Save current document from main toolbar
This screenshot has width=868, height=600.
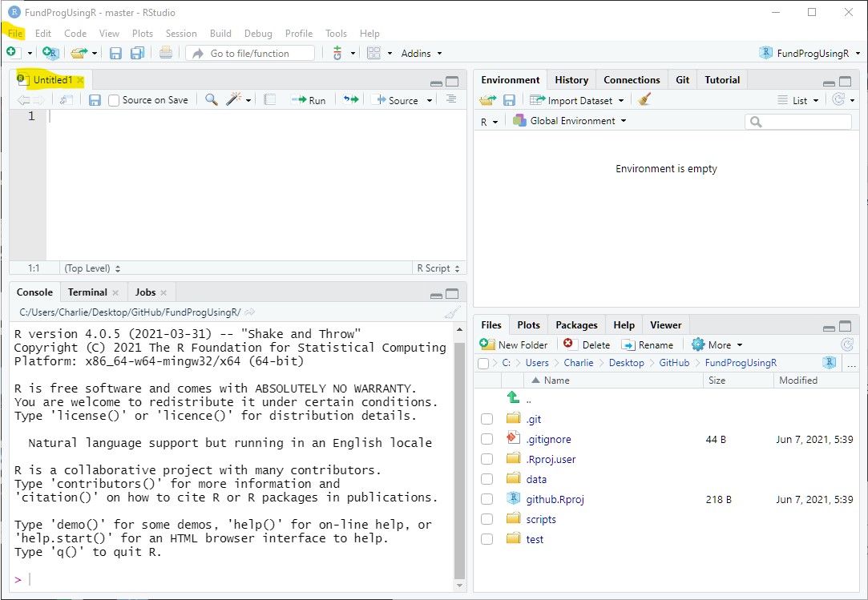point(115,53)
